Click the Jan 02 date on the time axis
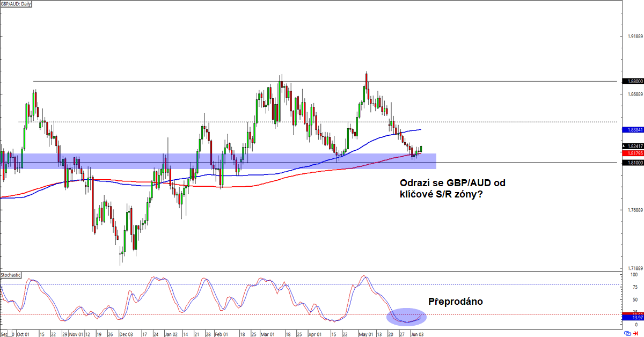This screenshot has width=644, height=337. [172, 334]
